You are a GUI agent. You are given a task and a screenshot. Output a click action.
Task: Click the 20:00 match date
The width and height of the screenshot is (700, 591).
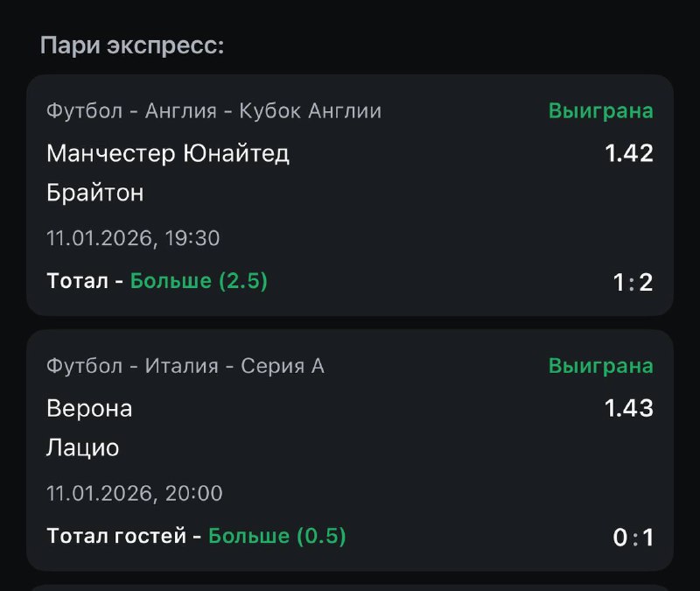click(135, 493)
